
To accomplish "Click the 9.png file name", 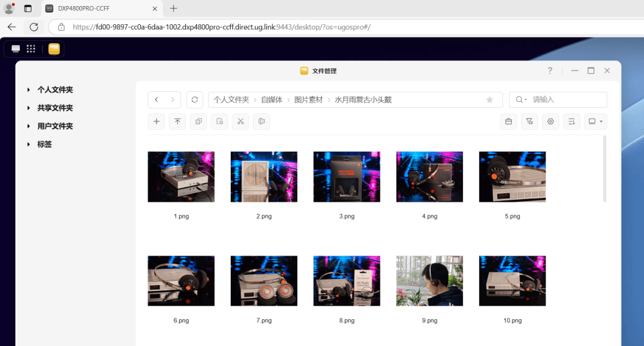I will [x=429, y=321].
